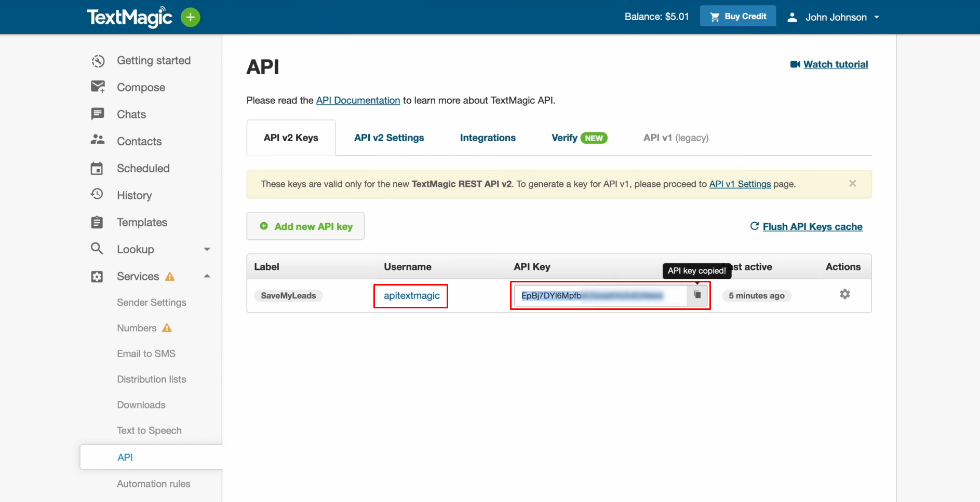The width and height of the screenshot is (980, 502).
Task: Click the 5 minutes ago badge
Action: click(756, 295)
